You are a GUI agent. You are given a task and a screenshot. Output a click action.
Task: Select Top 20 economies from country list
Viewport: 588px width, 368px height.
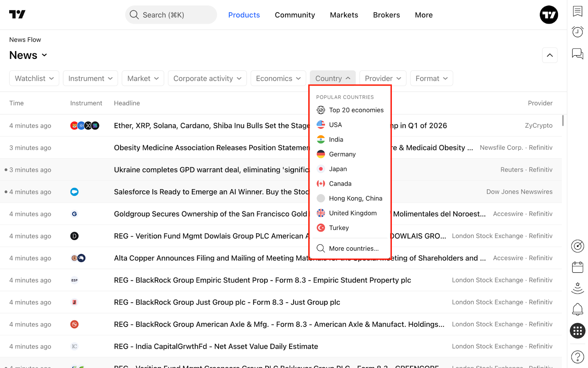[x=350, y=110]
